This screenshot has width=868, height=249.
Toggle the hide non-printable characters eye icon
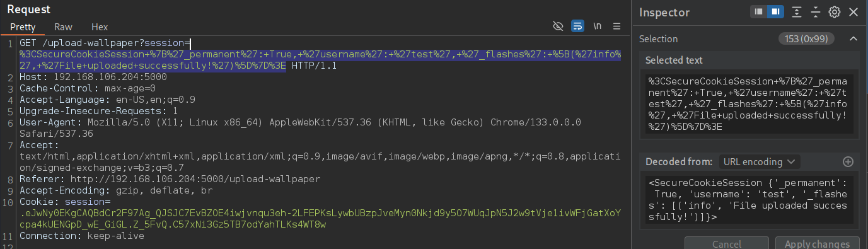point(557,26)
